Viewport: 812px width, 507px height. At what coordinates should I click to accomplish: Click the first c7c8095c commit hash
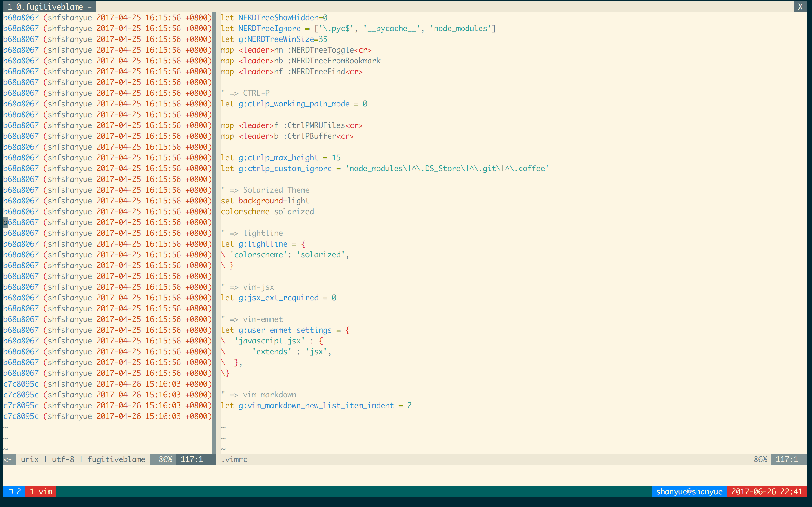tap(21, 384)
